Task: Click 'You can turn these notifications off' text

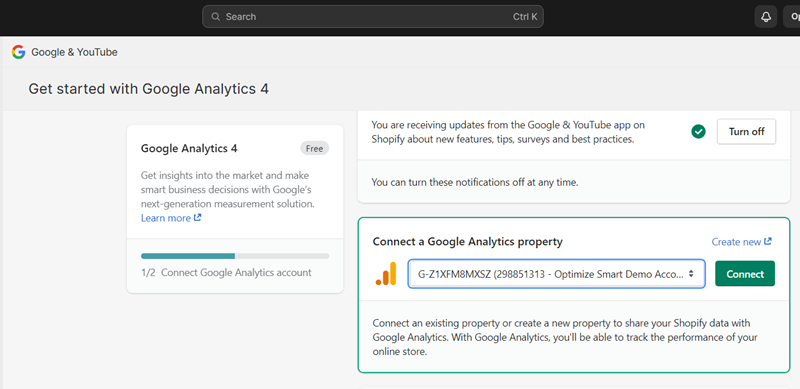Action: coord(475,182)
